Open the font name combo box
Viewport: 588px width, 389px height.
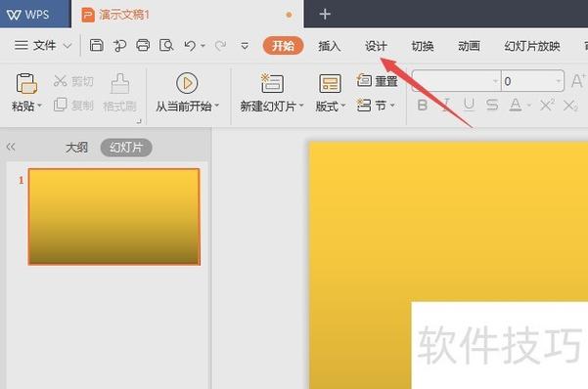456,81
